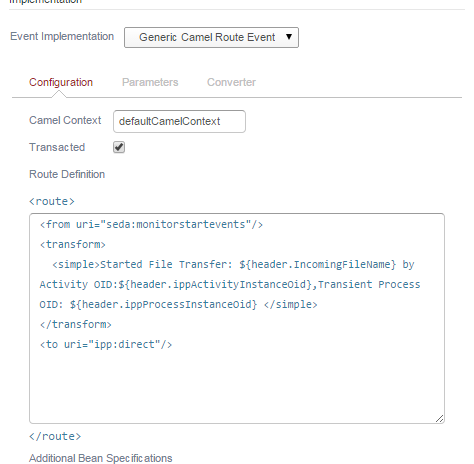The width and height of the screenshot is (474, 464).
Task: Click the <to uri="ipp:direct"/> line
Action: (106, 344)
